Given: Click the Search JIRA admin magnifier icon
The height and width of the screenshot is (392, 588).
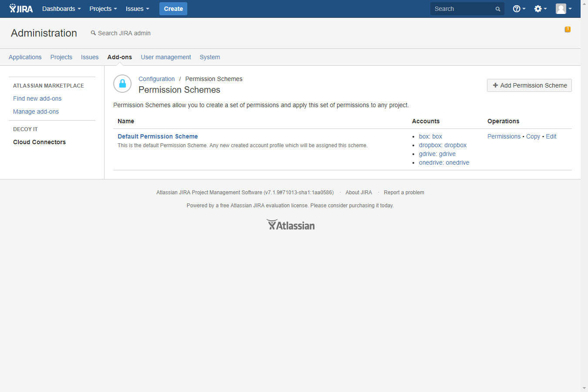Looking at the screenshot, I should 93,33.
